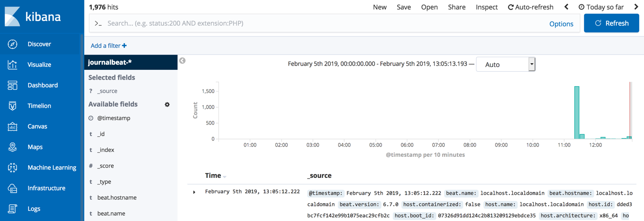Select the Canvas icon in sidebar
Screen dimensions: 644x221
coord(13,126)
